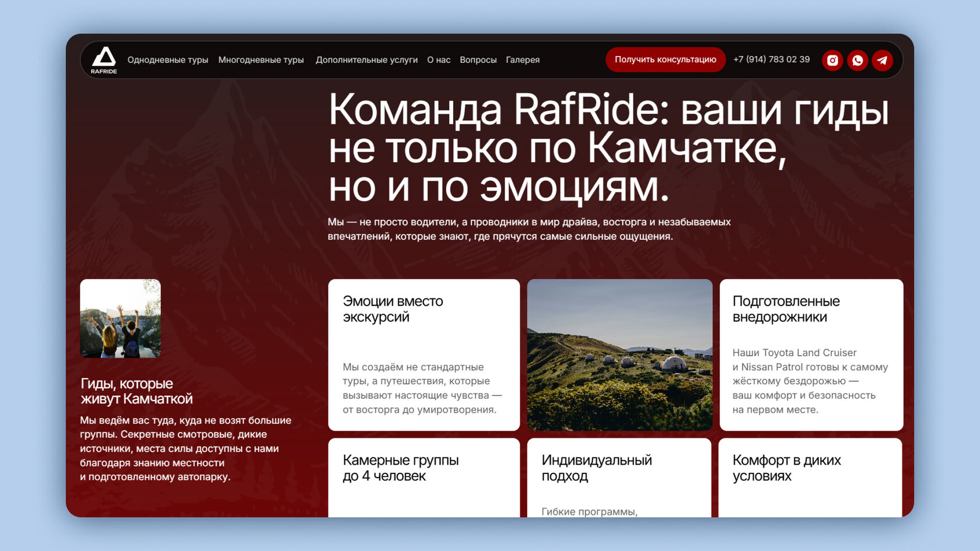
Task: Open the Instagram social icon
Action: 832,60
